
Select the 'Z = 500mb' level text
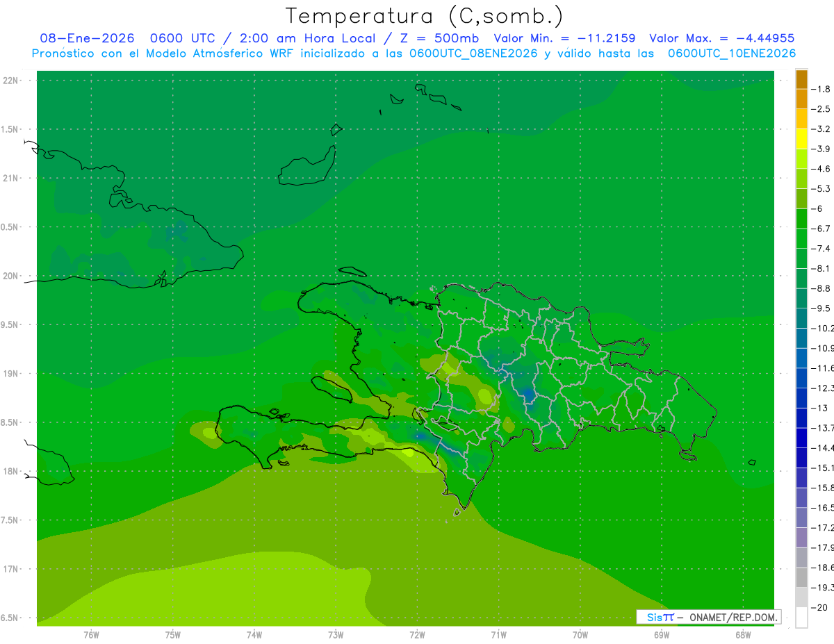(440, 39)
